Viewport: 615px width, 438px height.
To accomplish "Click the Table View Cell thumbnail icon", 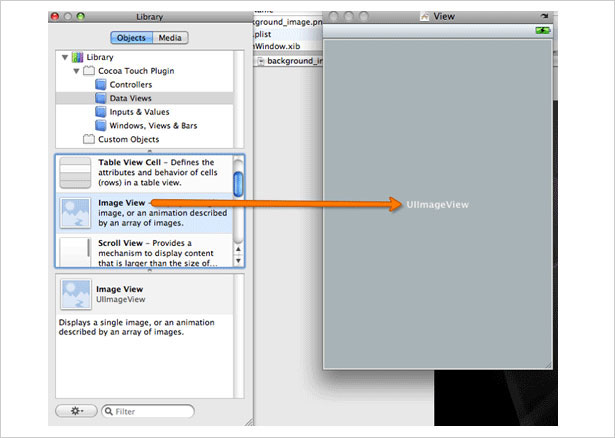I will 75,173.
